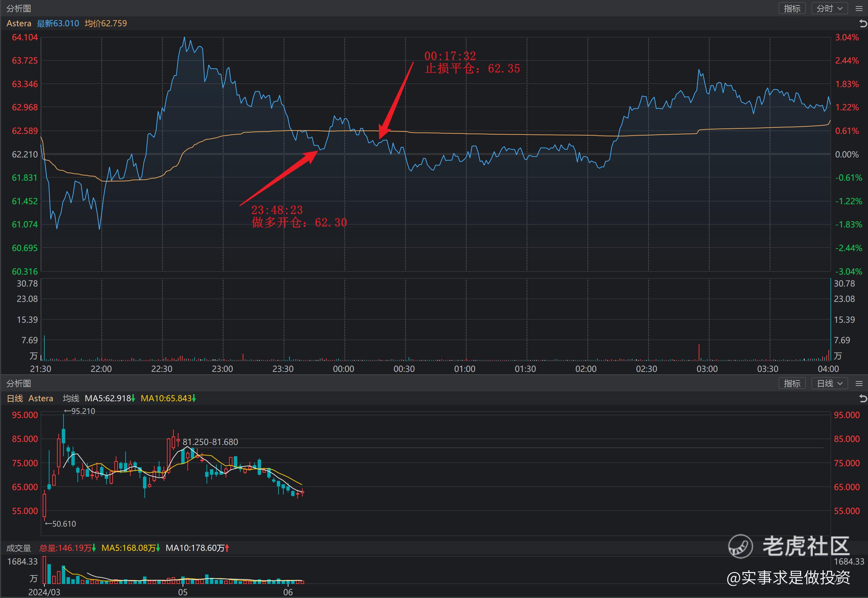This screenshot has height=598, width=868.
Task: Click the top chart's undo arrow icon
Action: 863,24
